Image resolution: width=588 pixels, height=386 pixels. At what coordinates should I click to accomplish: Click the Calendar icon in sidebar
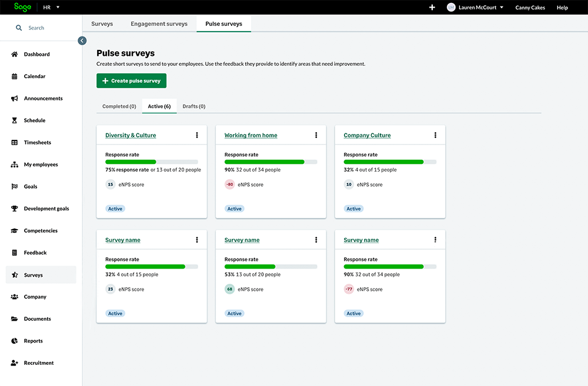click(15, 76)
